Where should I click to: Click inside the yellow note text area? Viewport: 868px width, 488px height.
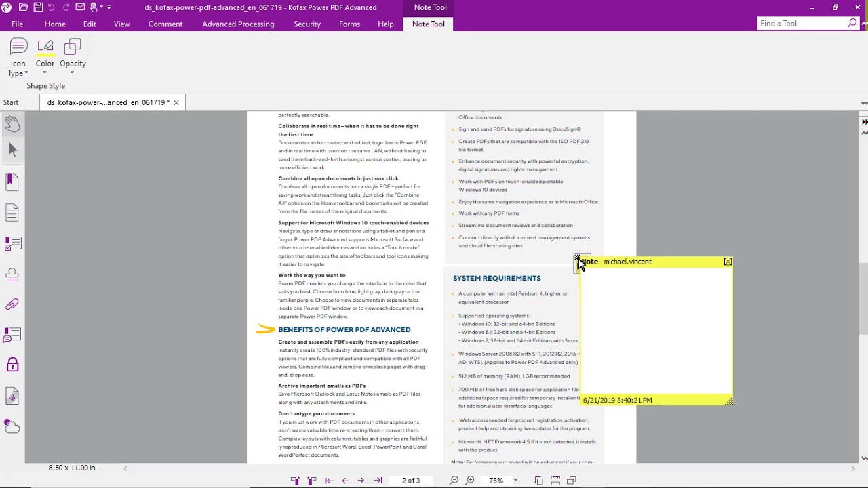(x=656, y=331)
